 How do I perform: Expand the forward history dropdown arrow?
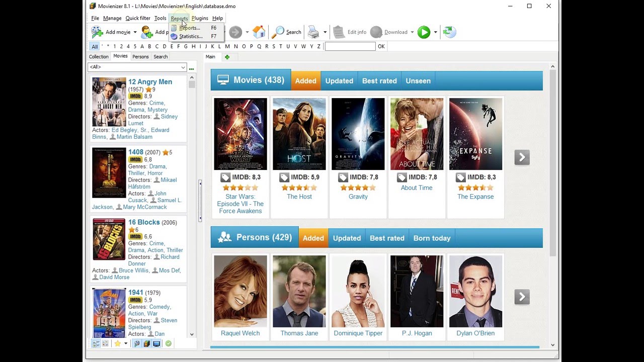pos(247,32)
